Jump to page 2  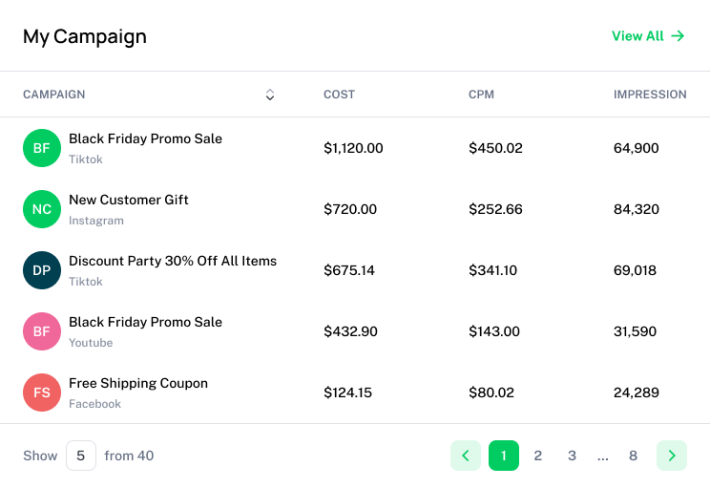[538, 456]
